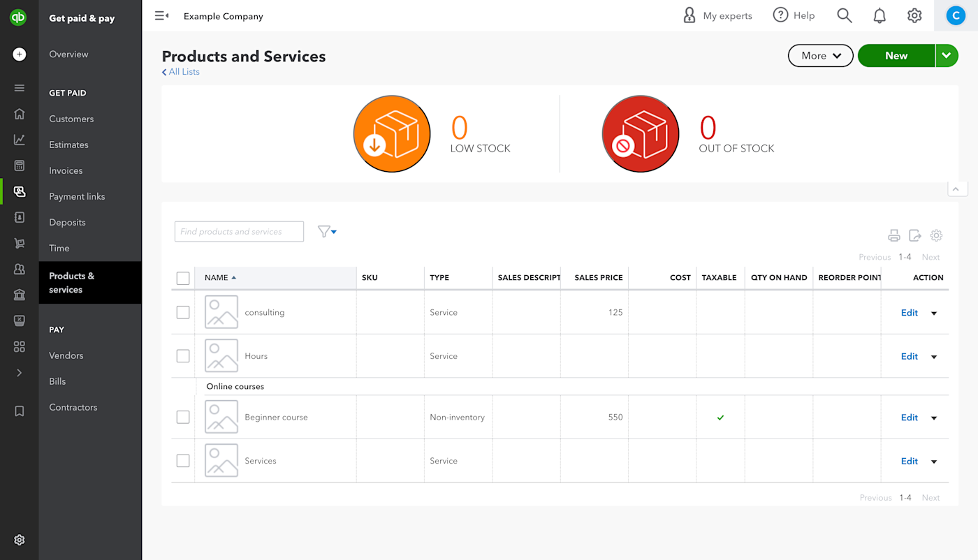The height and width of the screenshot is (560, 978).
Task: Open the More dropdown button
Action: point(821,56)
